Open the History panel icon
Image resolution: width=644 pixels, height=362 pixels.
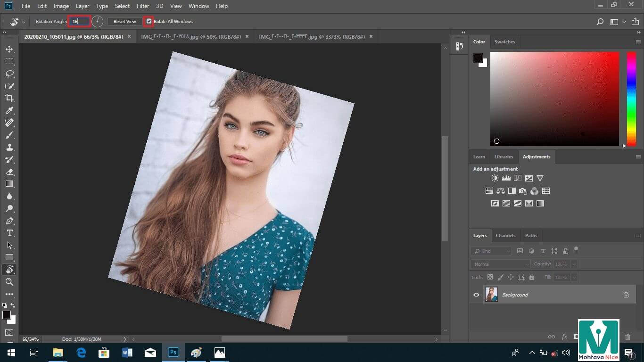click(x=460, y=46)
